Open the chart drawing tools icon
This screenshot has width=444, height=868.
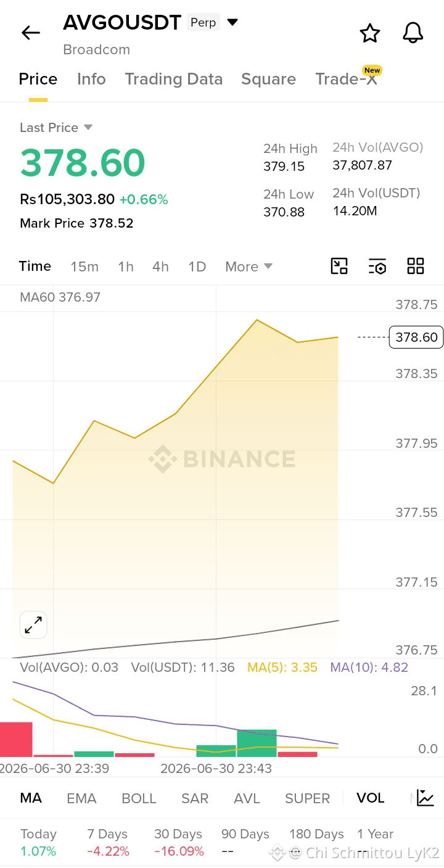339,266
